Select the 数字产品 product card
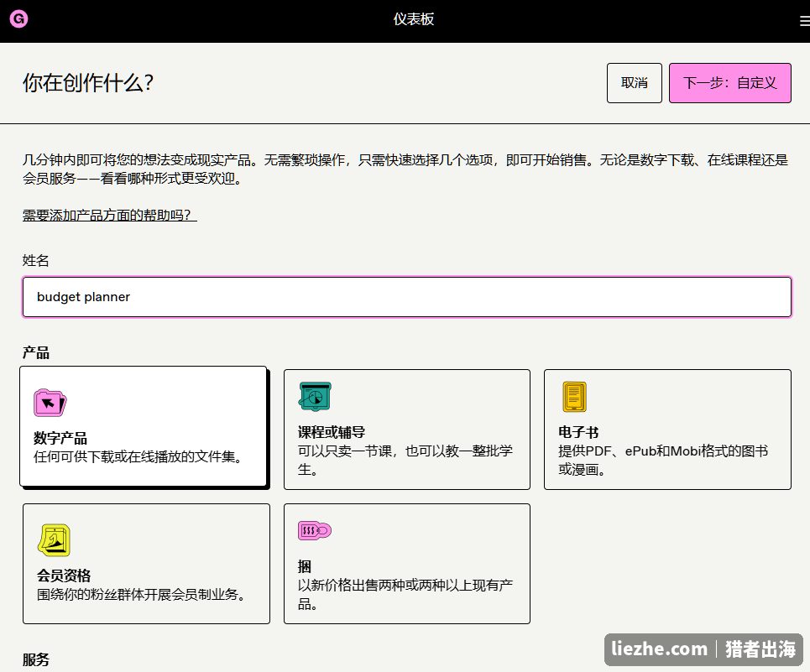Screen dimensions: 810x672 (x=144, y=426)
